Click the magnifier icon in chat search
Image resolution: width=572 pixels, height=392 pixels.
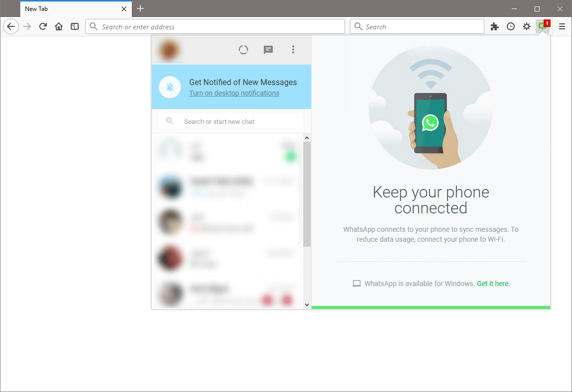(x=170, y=121)
